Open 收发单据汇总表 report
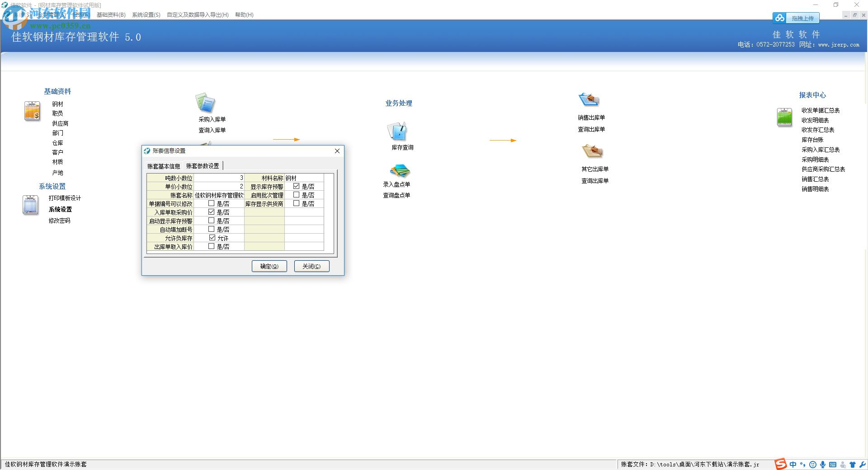The width and height of the screenshot is (868, 470). coord(821,110)
